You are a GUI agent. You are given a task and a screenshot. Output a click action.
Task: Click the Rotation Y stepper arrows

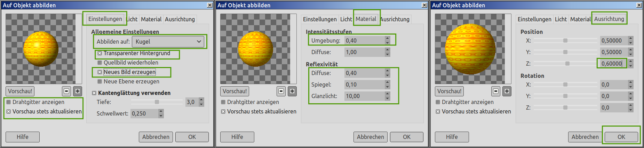tap(630, 96)
